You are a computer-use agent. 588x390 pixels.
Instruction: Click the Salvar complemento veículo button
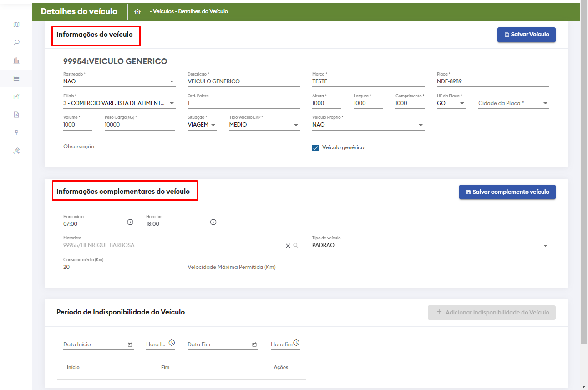tap(507, 192)
